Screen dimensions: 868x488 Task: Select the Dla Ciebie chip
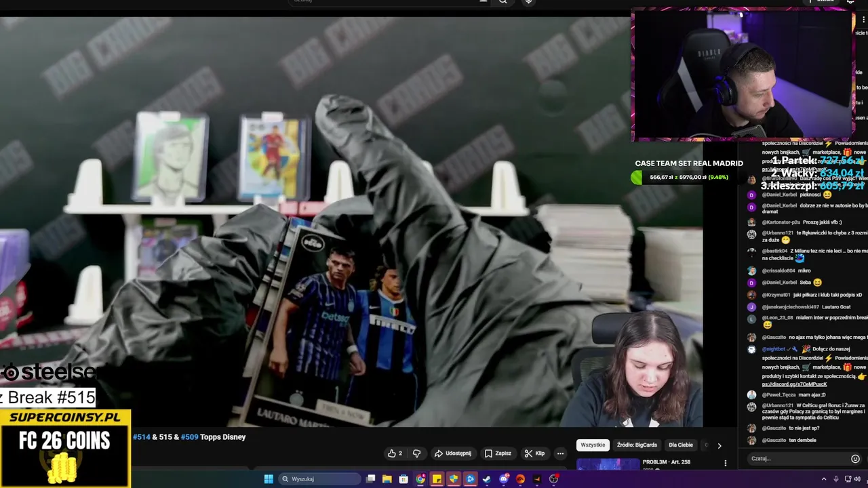[x=681, y=445]
